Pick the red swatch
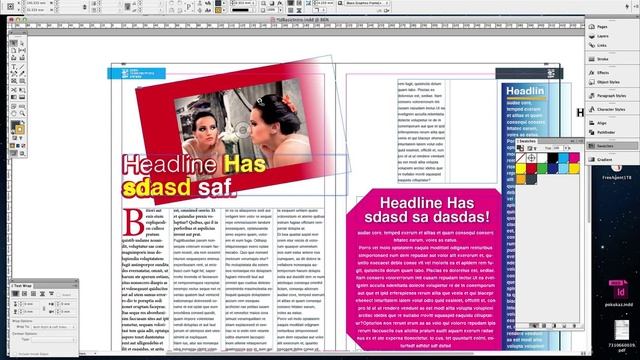 click(531, 168)
